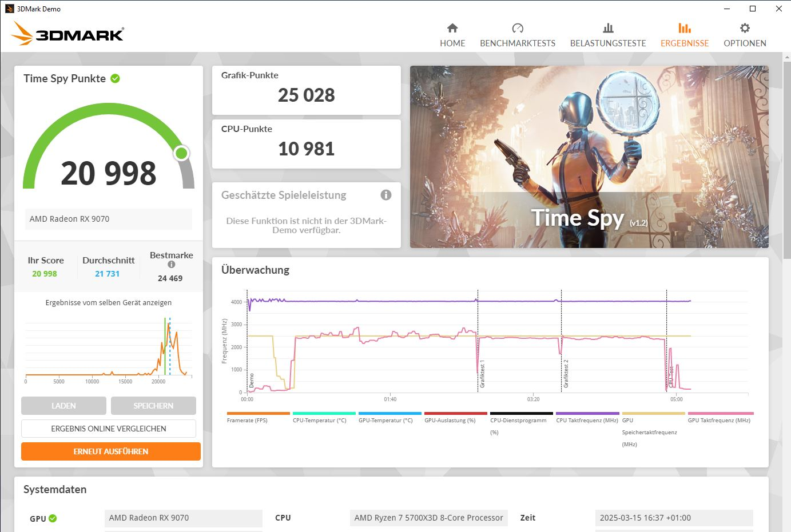Click the Speichern button
This screenshot has width=791, height=532.
(x=153, y=406)
